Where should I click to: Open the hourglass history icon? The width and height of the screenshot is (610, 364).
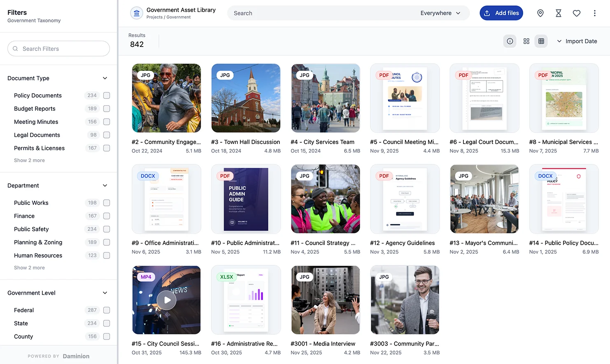point(559,13)
